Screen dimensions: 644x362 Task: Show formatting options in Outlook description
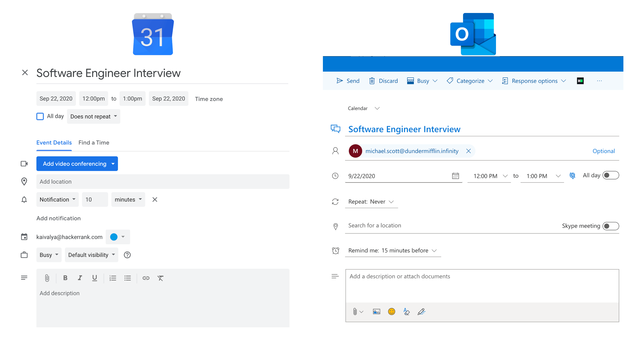(x=406, y=311)
